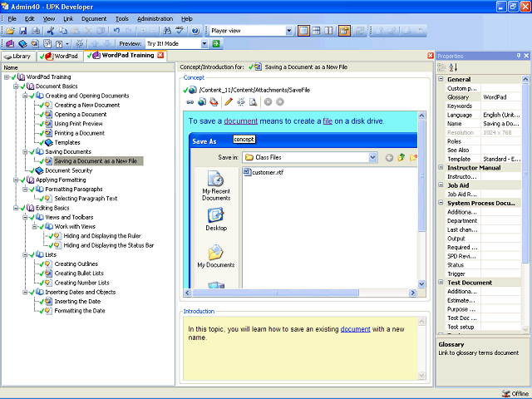532x399 pixels.
Task: Select the Templates tree item
Action: 67,142
